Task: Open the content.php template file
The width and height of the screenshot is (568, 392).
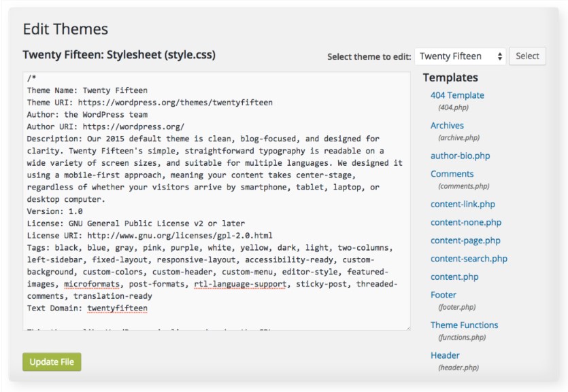Action: click(x=454, y=277)
